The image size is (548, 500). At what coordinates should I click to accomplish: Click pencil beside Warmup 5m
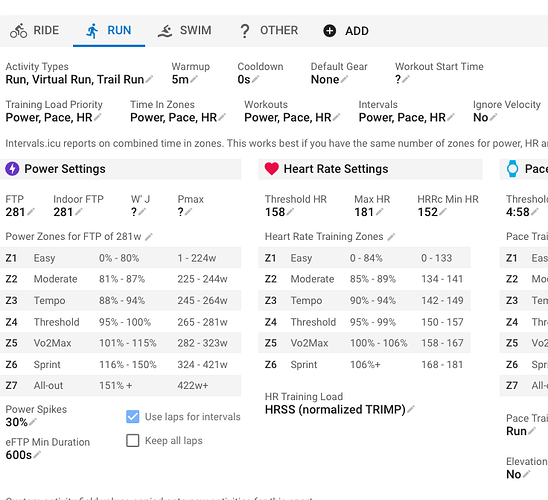click(x=194, y=79)
